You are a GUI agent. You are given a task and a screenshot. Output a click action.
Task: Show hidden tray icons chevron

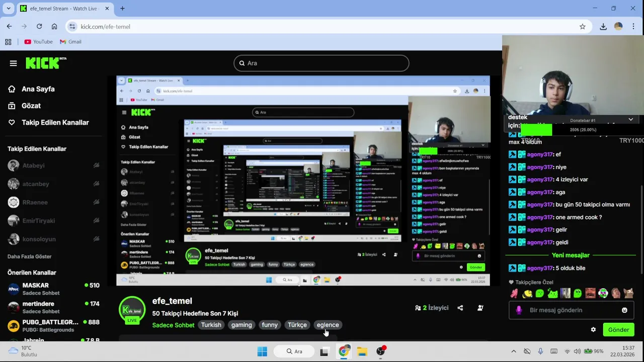513,351
